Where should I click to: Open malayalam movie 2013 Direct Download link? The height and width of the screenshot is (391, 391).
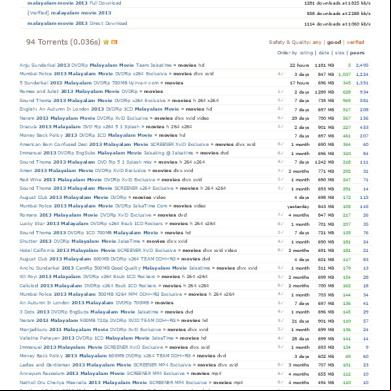[77, 23]
